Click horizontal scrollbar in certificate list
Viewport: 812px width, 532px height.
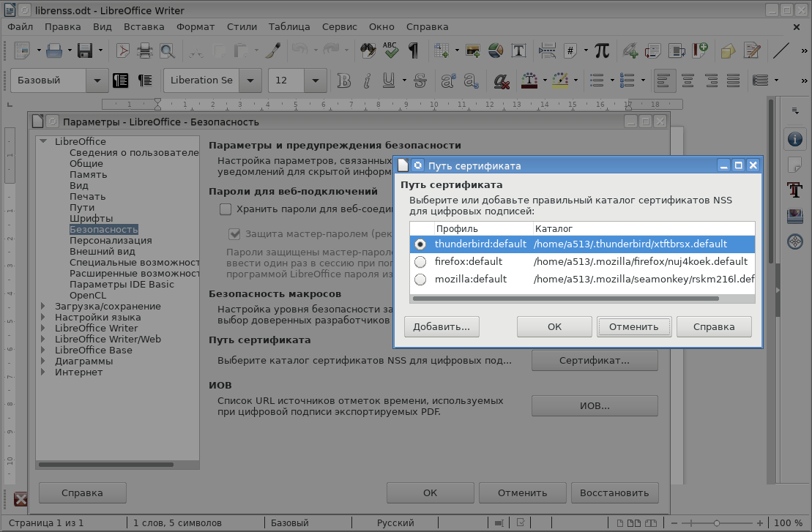click(x=565, y=299)
